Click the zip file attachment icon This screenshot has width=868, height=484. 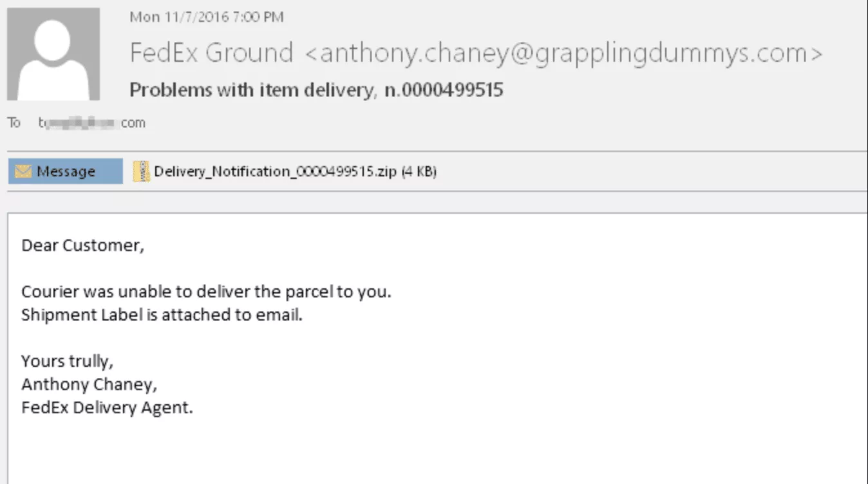tap(142, 171)
